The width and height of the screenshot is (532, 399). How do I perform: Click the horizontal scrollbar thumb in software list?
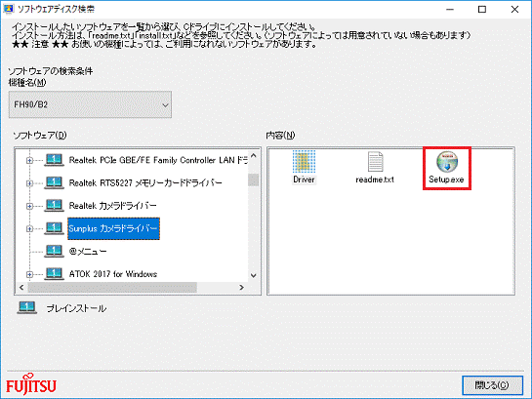click(112, 288)
